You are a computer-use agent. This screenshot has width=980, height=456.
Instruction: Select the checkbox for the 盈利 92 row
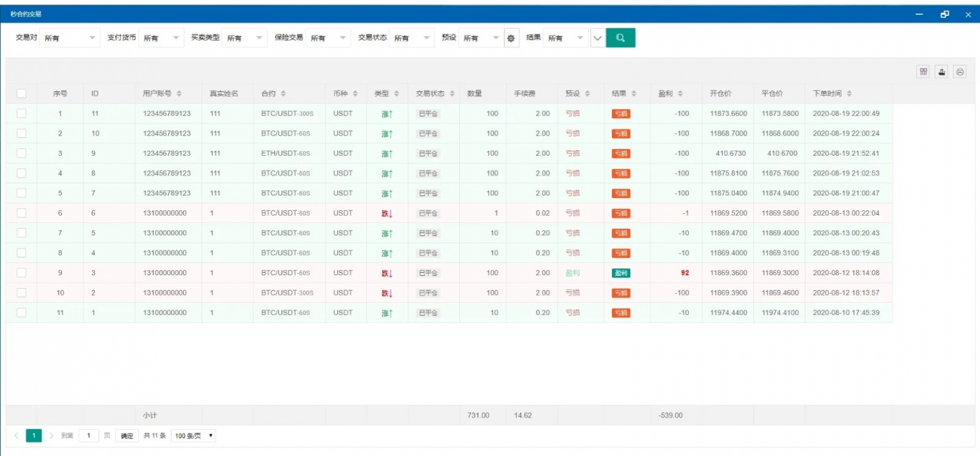point(22,273)
